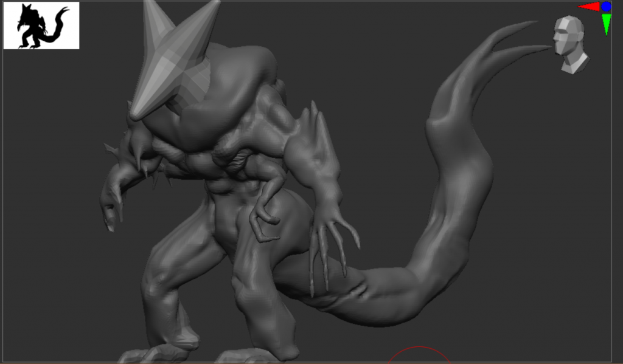This screenshot has height=364, width=623.
Task: Click the creature silhouette thumbnail preview
Action: point(41,26)
